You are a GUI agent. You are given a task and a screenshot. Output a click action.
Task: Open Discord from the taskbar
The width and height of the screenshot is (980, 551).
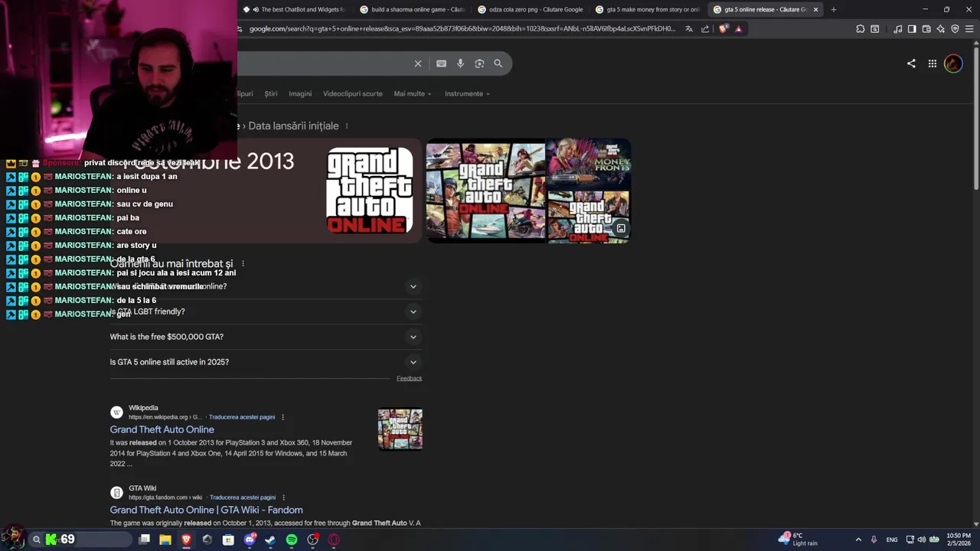(250, 540)
